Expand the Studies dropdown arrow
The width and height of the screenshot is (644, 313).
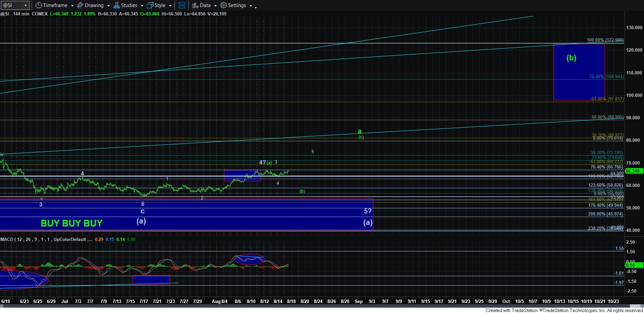click(142, 6)
